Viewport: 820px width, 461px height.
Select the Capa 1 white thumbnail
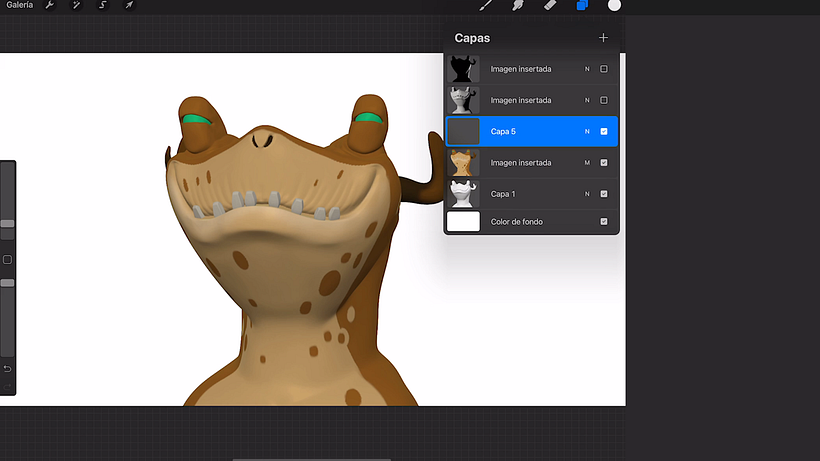tap(463, 194)
